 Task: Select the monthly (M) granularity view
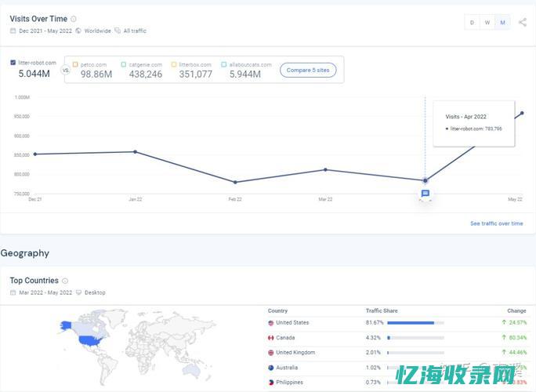click(x=502, y=22)
